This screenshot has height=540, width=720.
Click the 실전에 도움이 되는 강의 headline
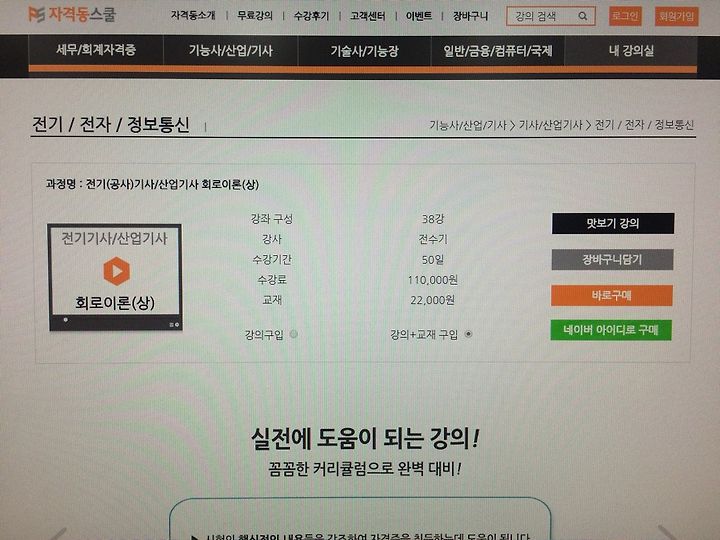pos(365,439)
